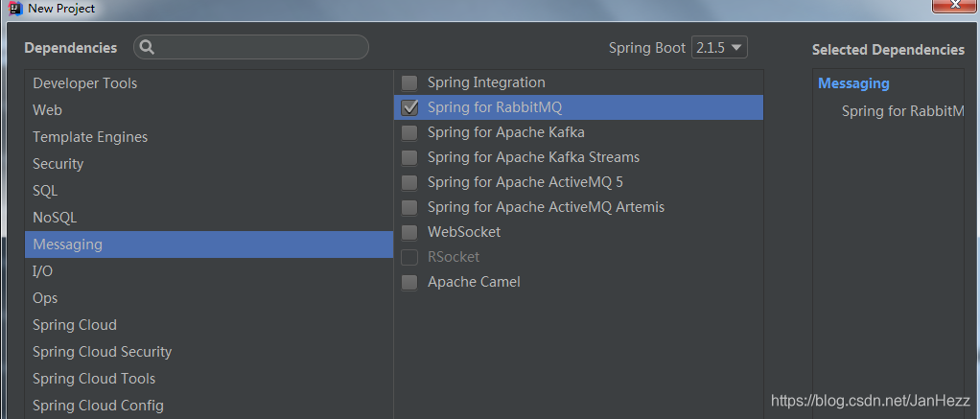Image resolution: width=980 pixels, height=419 pixels.
Task: Click the Spring for Apache Kafka label
Action: [506, 132]
